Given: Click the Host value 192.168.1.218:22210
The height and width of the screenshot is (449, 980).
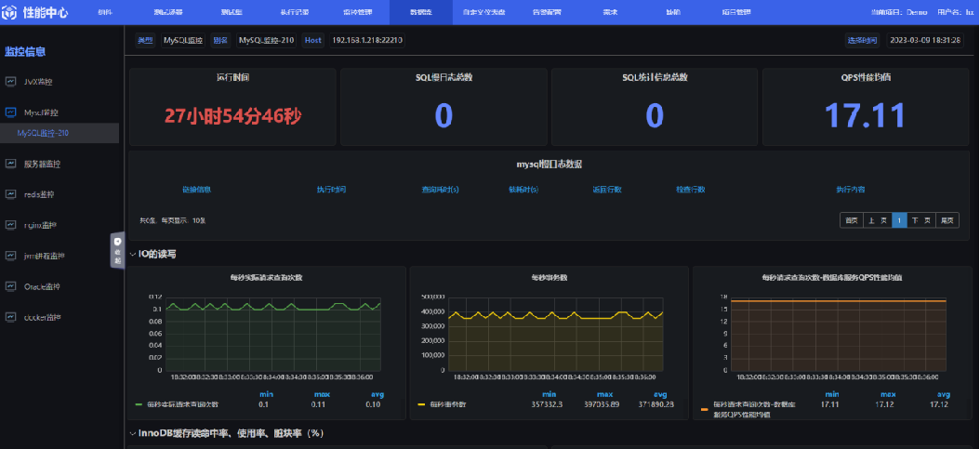Looking at the screenshot, I should click(367, 40).
